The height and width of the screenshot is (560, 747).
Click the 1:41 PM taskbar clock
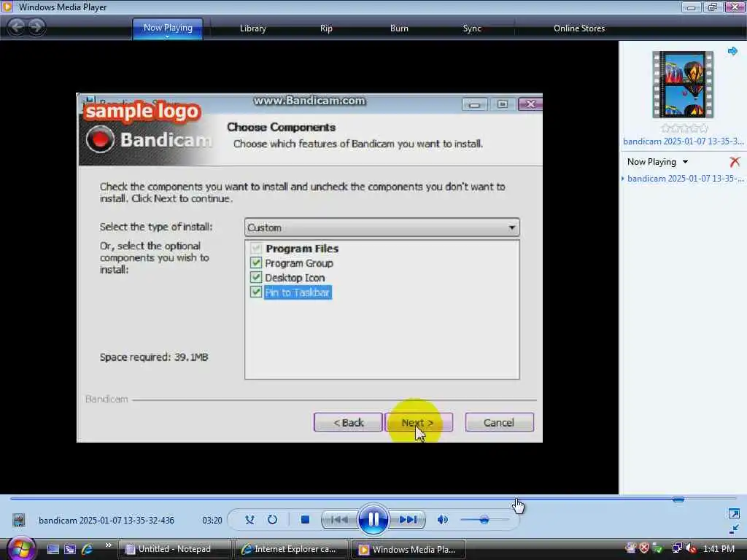tap(719, 549)
